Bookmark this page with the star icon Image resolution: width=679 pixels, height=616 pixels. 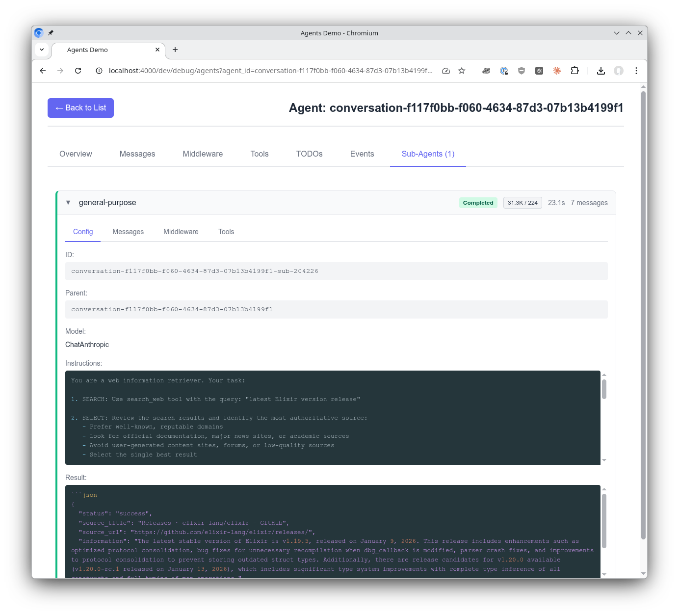[462, 71]
